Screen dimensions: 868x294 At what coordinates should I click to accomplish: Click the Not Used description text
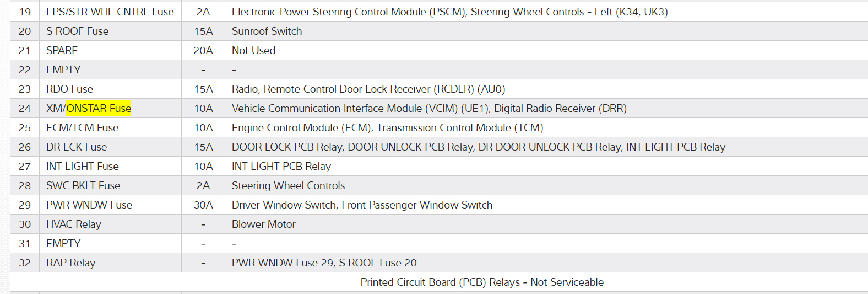(x=253, y=50)
